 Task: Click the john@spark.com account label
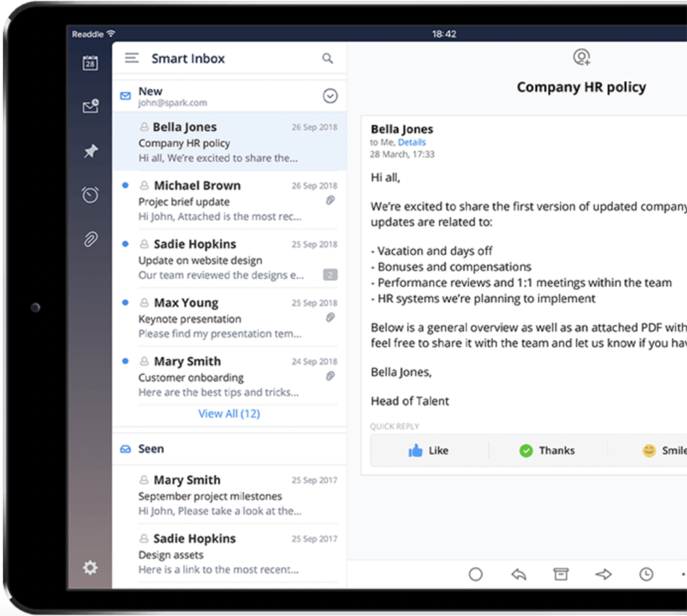click(172, 103)
